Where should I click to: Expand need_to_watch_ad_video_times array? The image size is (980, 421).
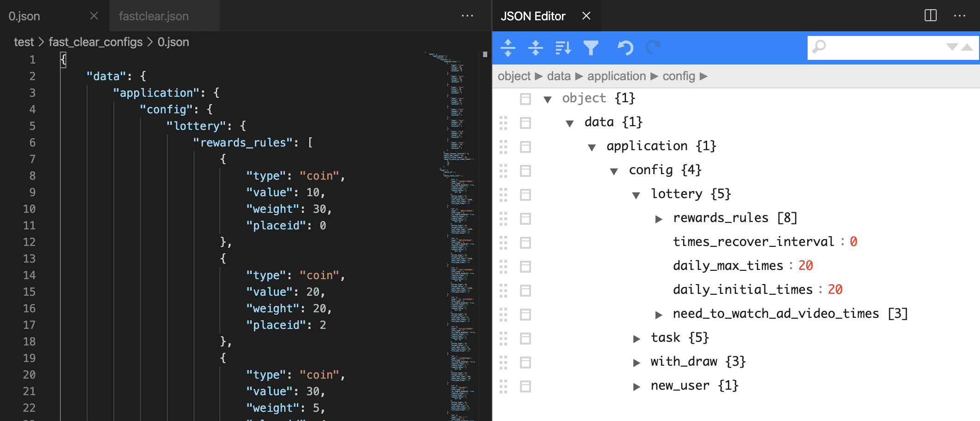(x=659, y=315)
